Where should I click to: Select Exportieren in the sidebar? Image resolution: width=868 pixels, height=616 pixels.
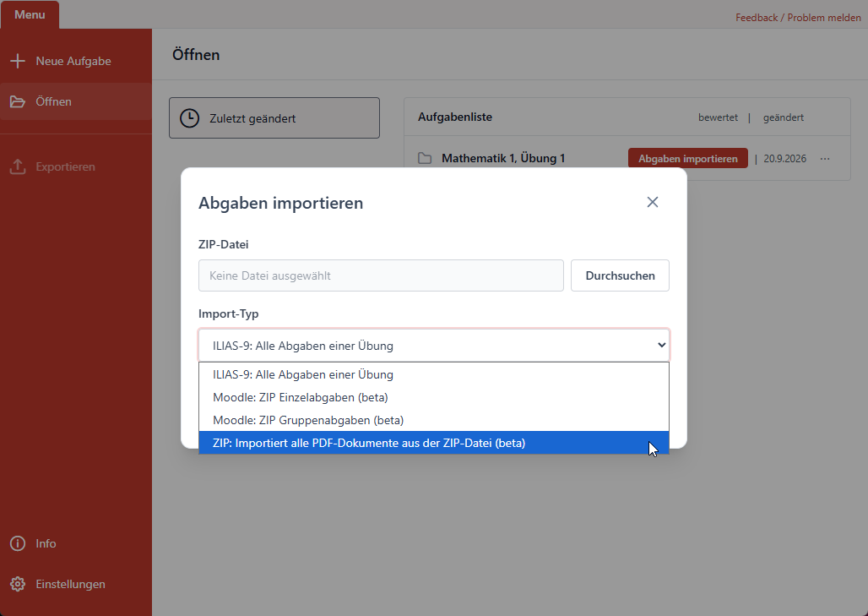pyautogui.click(x=76, y=166)
